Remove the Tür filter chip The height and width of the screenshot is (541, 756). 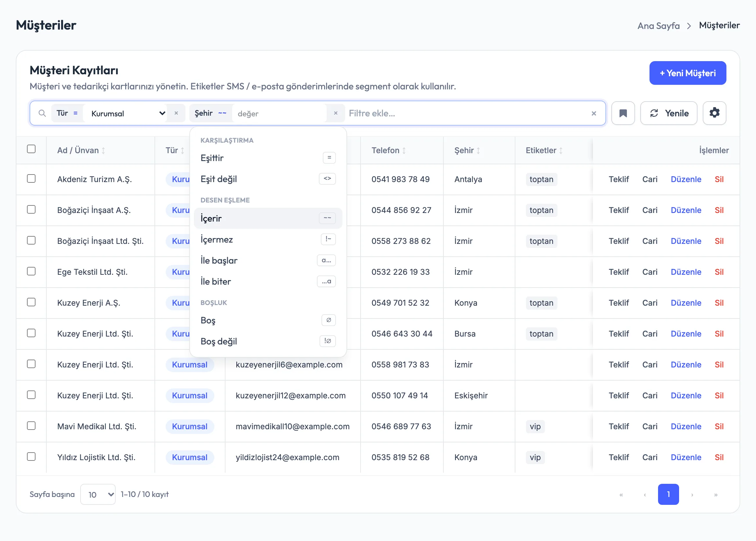tap(176, 113)
